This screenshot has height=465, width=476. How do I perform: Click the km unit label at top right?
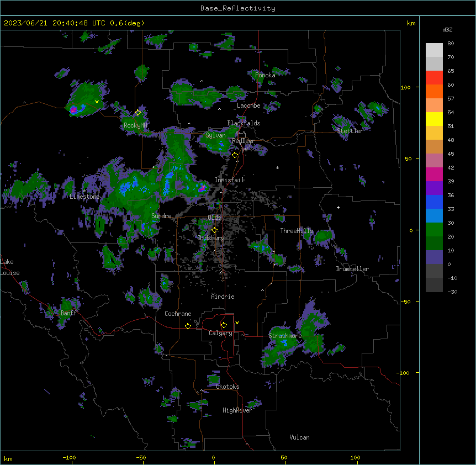[411, 23]
